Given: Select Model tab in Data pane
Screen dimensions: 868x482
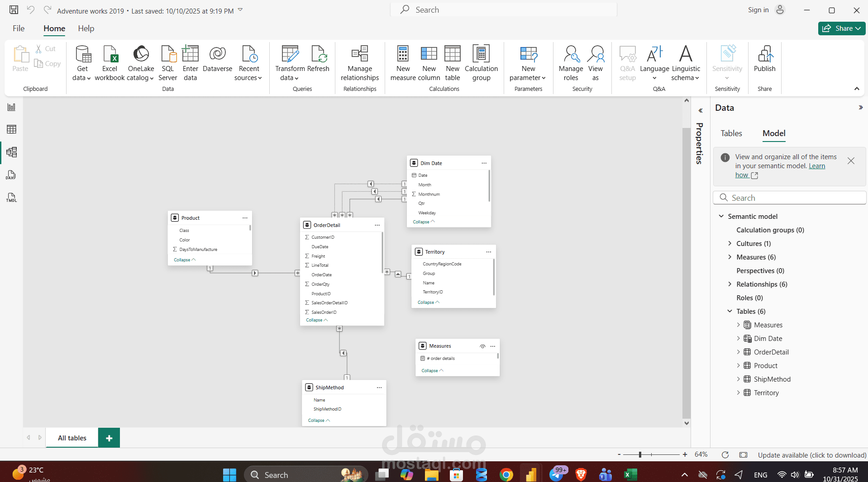Looking at the screenshot, I should [774, 133].
